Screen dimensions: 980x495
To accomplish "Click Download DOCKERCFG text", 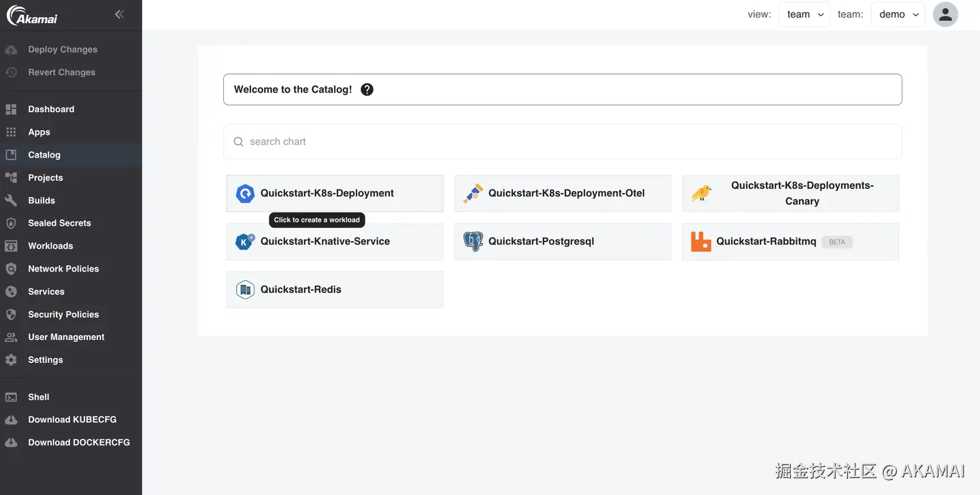I will click(x=79, y=443).
